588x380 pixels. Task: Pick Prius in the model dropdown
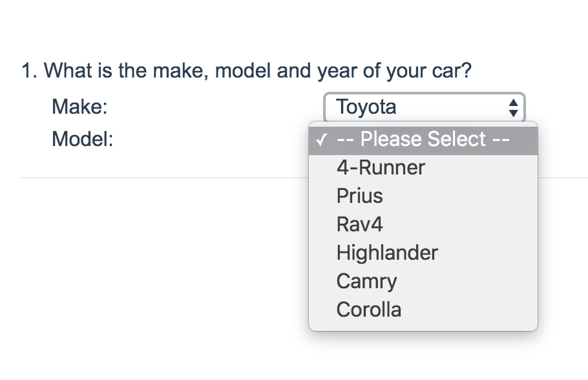[x=360, y=196]
